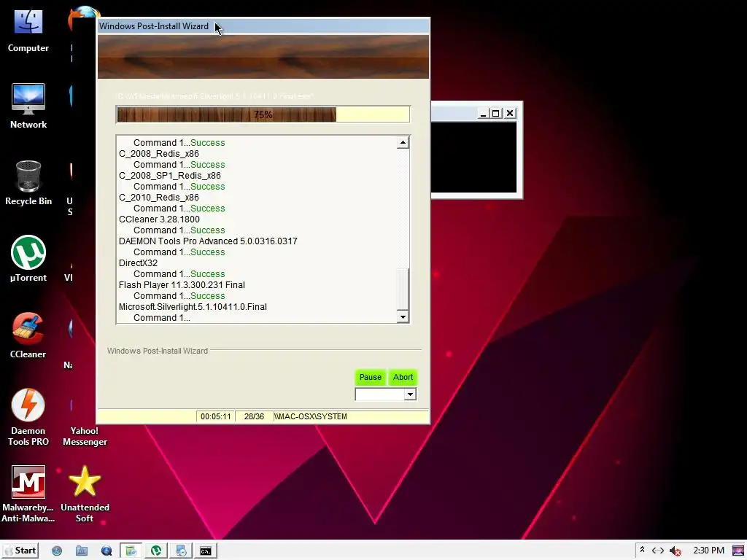The image size is (747, 560).
Task: Open Malwarebytes Anti-Malware desktop icon
Action: click(x=28, y=494)
